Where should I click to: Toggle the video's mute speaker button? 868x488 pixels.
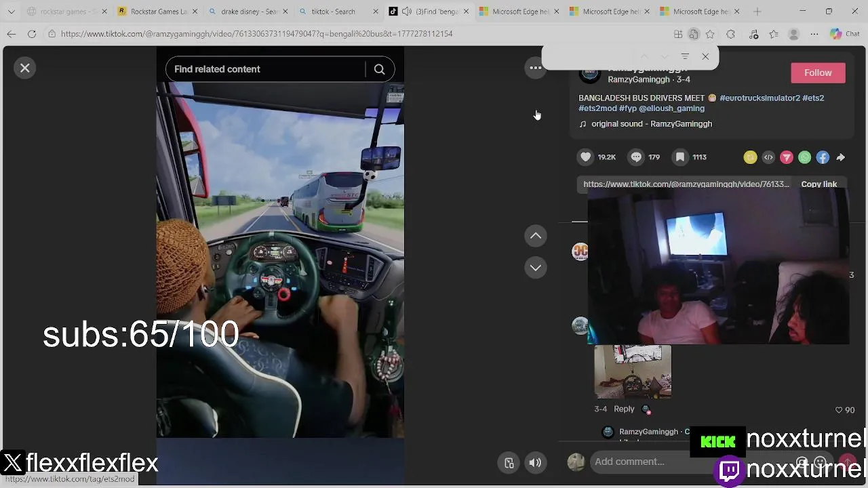pos(535,463)
